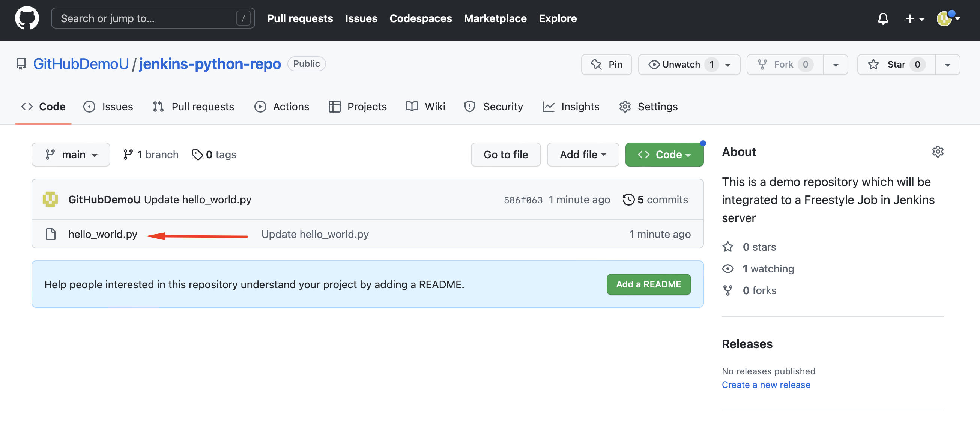View the 1 branch link

coord(151,155)
